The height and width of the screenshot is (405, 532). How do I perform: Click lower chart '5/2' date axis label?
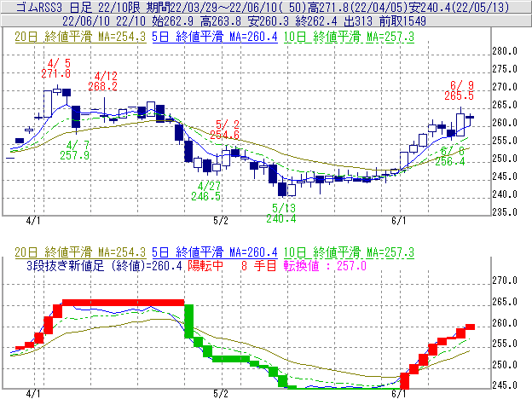pos(221,394)
